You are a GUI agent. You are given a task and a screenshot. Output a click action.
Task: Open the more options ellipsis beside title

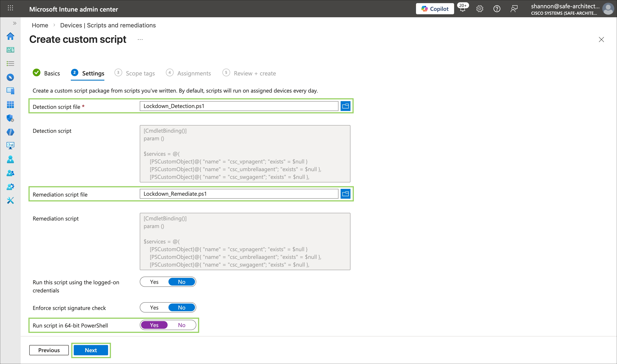point(140,40)
